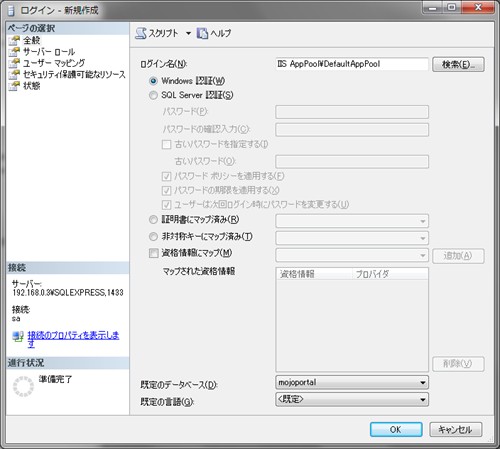The image size is (500, 449).
Task: Open the credential mapping dropdown
Action: click(x=352, y=255)
